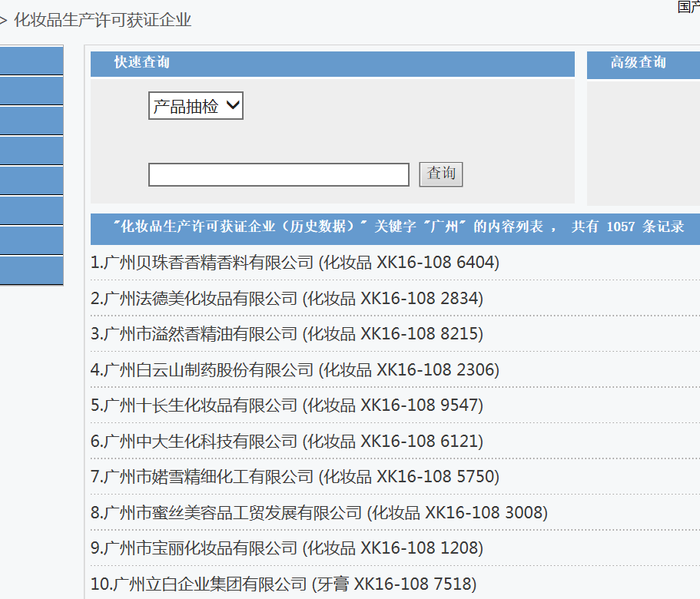Screen dimensions: 700x599
Task: Open the 广州贝珠香香精香料有限公司 entry
Action: [294, 263]
